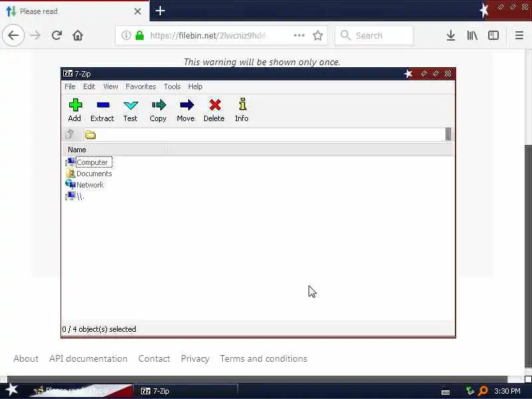Viewport: 532px width, 399px height.
Task: Click the folder icon in the 7-Zip address bar
Action: 90,135
